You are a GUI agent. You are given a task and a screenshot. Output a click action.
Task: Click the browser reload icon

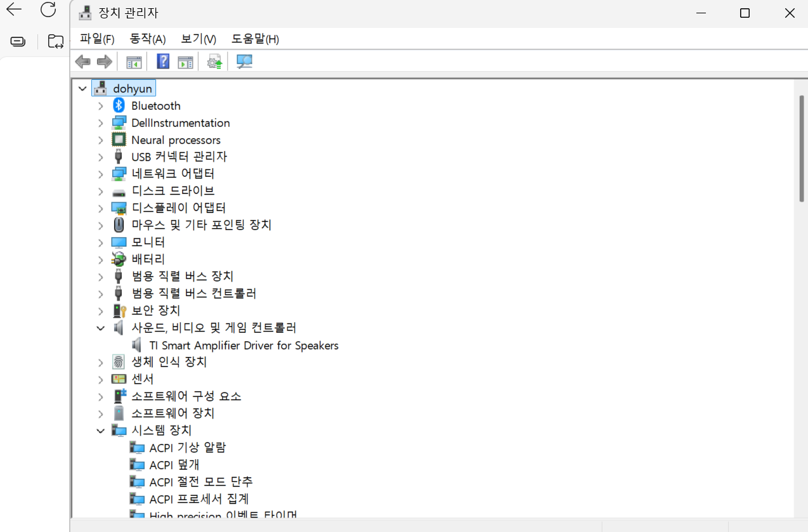pyautogui.click(x=48, y=10)
